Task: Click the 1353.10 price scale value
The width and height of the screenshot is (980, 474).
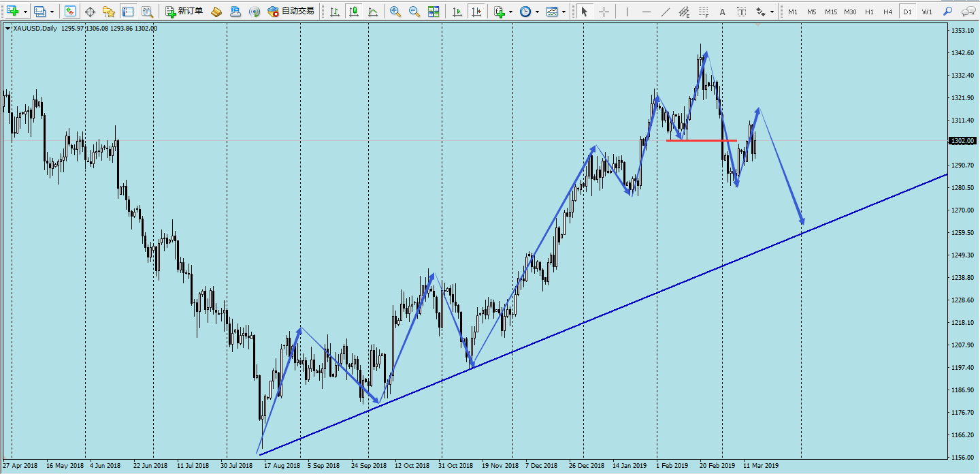Action: (961, 31)
